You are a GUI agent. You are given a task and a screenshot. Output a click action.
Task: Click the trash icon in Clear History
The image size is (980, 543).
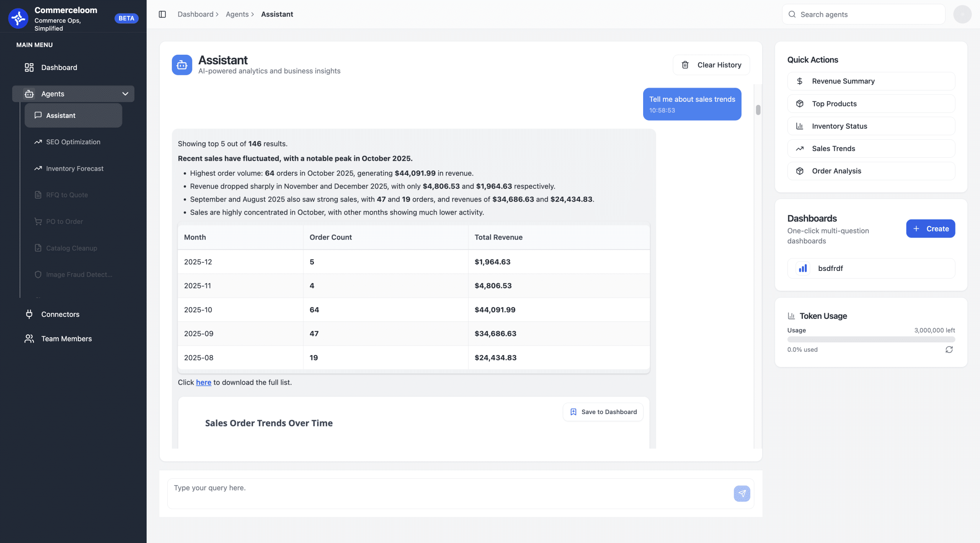point(685,65)
